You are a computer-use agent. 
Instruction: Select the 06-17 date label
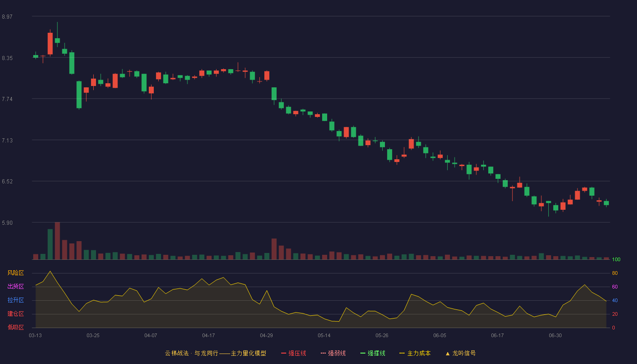(497, 335)
